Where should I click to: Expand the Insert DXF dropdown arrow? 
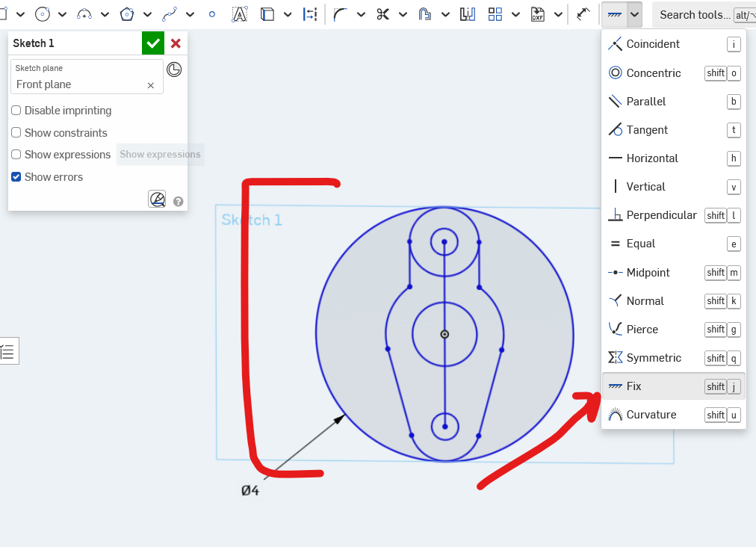click(558, 14)
